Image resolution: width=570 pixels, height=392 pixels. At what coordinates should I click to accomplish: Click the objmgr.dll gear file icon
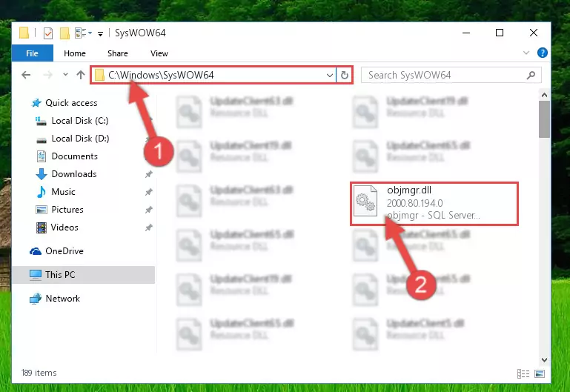coord(365,201)
